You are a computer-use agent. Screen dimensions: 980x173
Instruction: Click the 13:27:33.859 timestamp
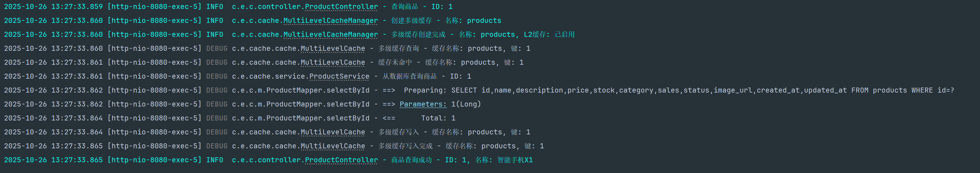coord(77,7)
